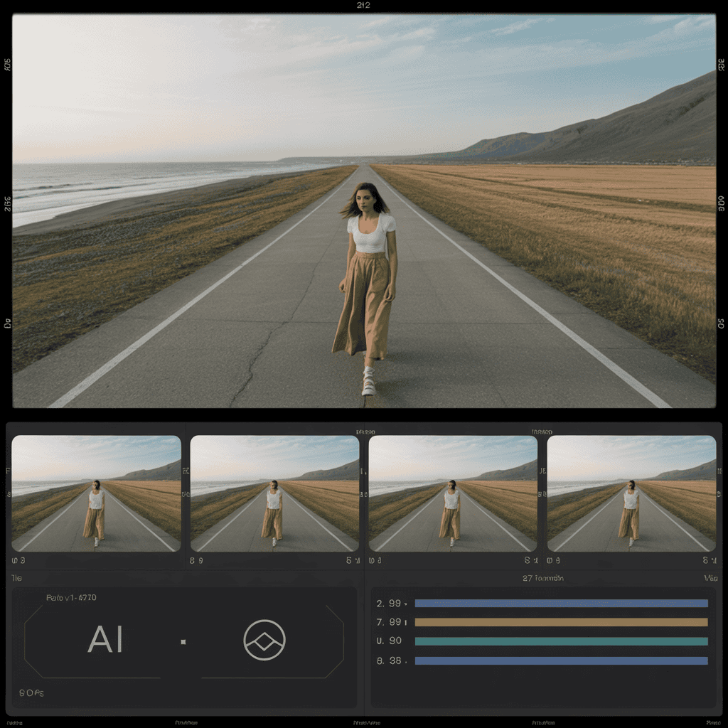Click the circular diamond icon in the AI panel

(x=264, y=640)
